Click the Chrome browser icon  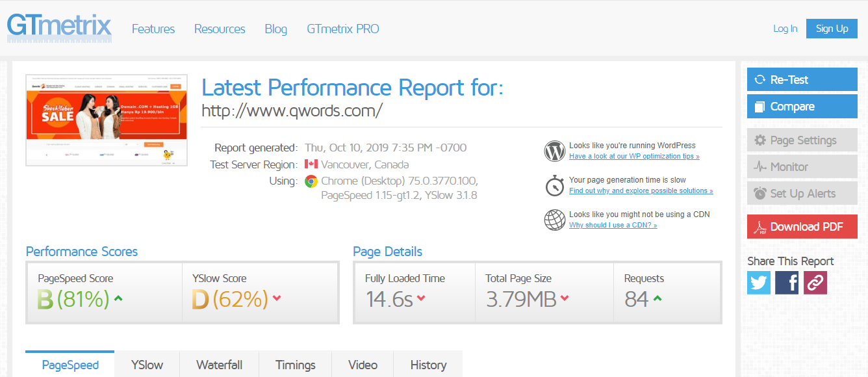click(311, 181)
